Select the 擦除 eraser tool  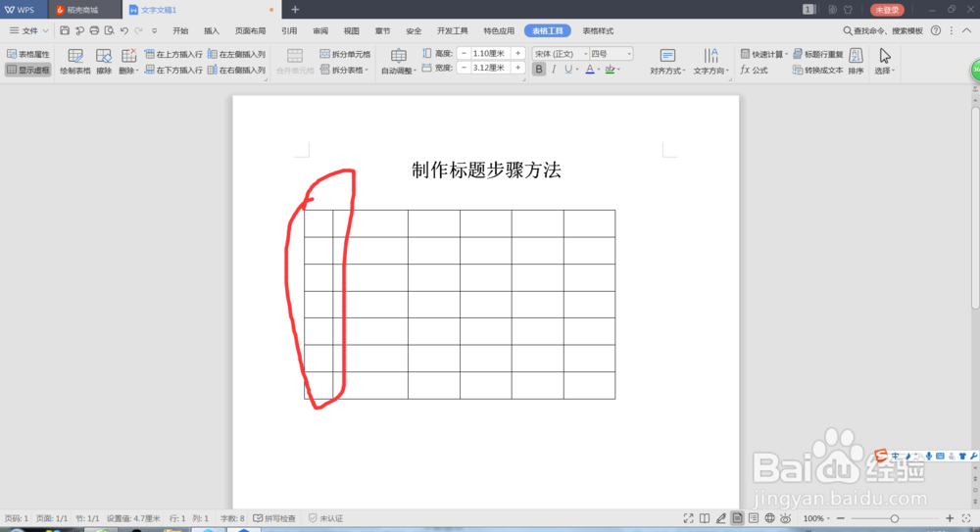[104, 62]
